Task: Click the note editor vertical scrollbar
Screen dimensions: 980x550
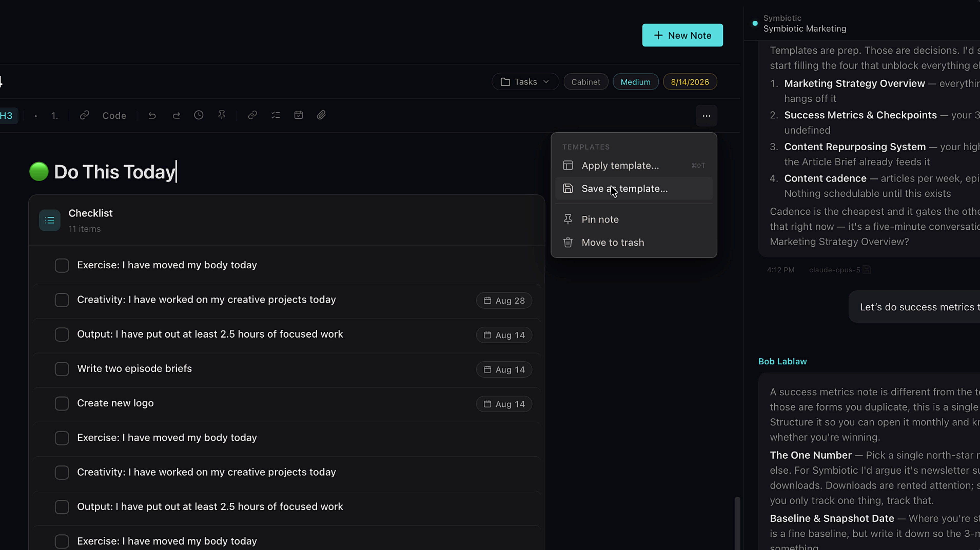Action: click(x=737, y=523)
